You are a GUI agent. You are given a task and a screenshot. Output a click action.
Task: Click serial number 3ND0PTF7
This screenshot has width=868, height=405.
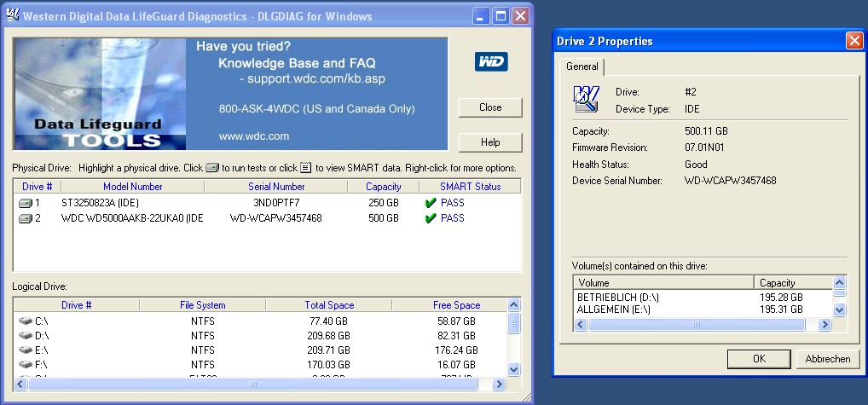(276, 203)
